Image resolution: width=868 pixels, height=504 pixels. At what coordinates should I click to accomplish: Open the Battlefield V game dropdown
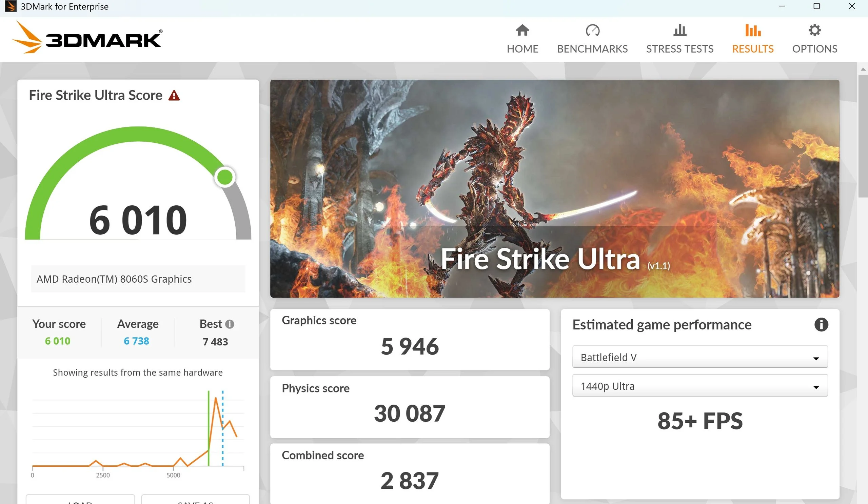coord(699,357)
